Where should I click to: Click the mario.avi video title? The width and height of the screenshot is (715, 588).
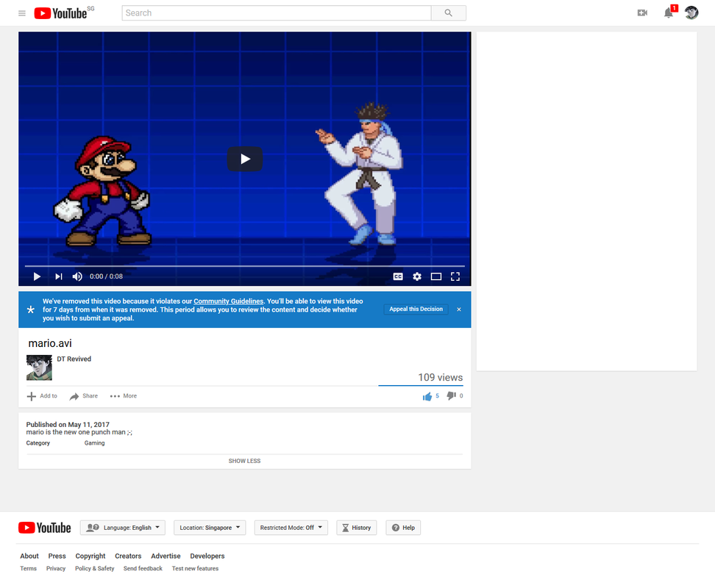pos(50,343)
